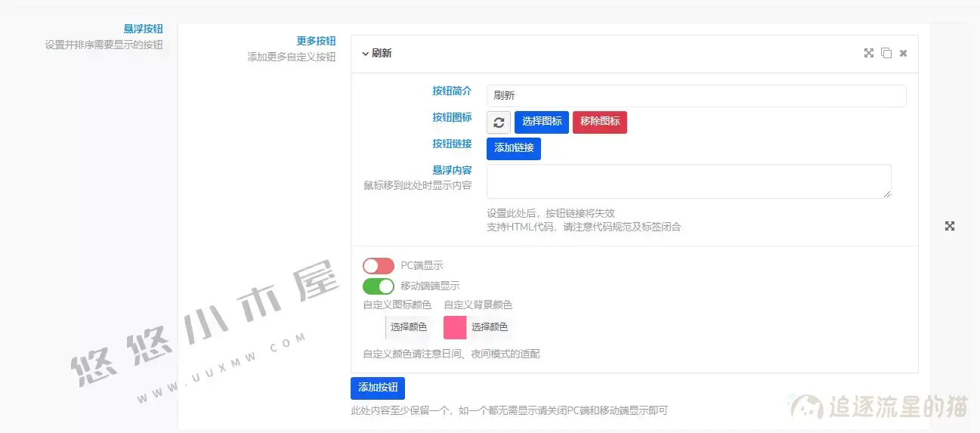Focus the 按钮简介 input containing 刷新
The height and width of the screenshot is (433, 980).
tap(696, 96)
